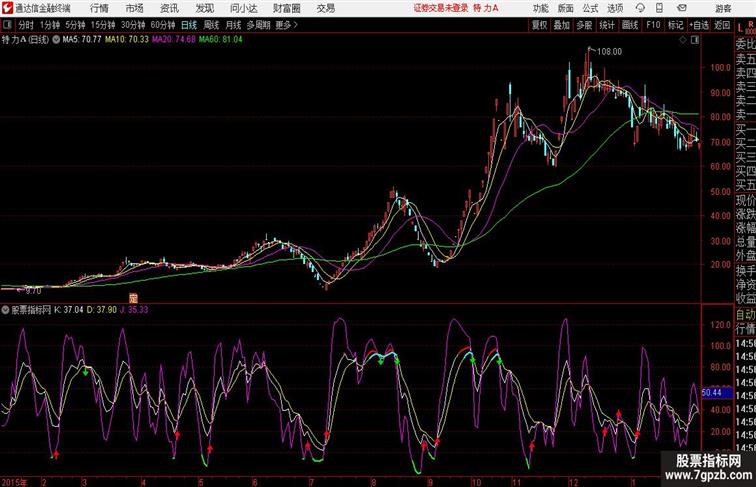
Task: Expand the 更多 period options
Action: [286, 25]
